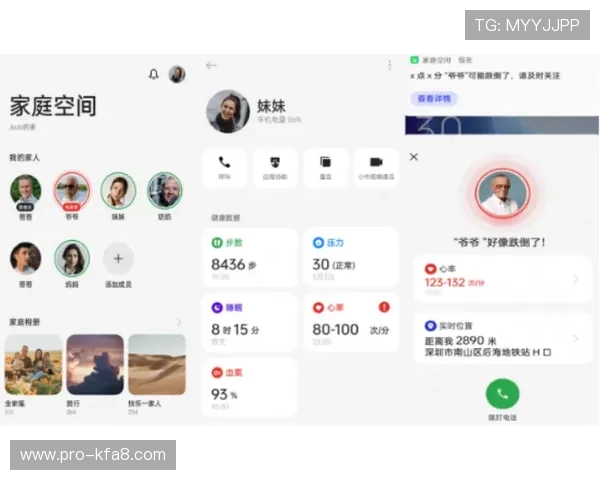Viewport: 600px width, 480px height.
Task: Select the 妹妹 avatar in 我的家人 list
Action: pyautogui.click(x=118, y=190)
